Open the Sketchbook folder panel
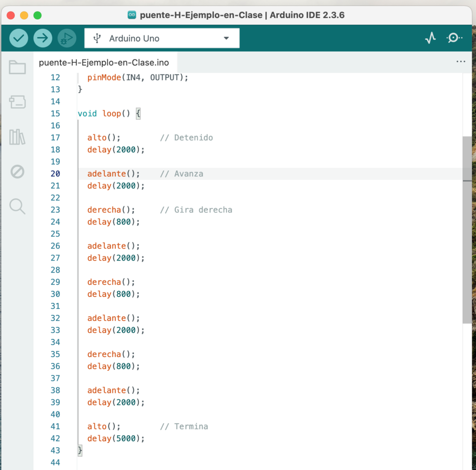The width and height of the screenshot is (476, 470). click(x=17, y=68)
